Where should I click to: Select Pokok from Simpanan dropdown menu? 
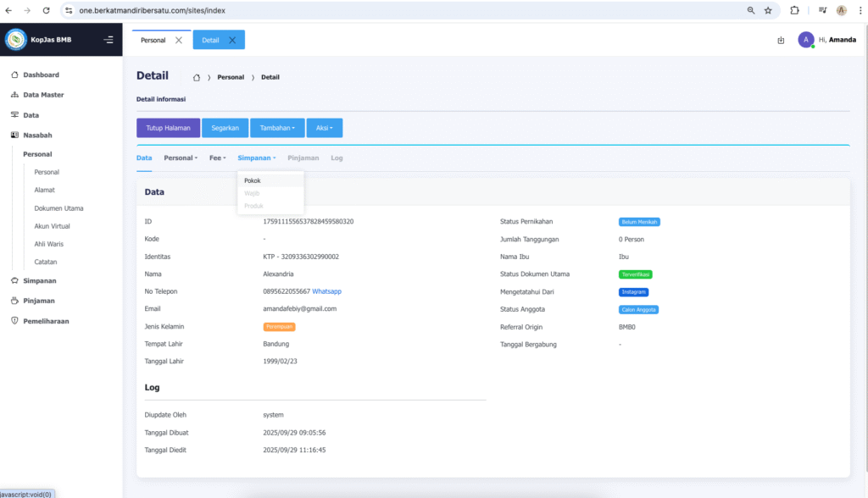click(253, 180)
